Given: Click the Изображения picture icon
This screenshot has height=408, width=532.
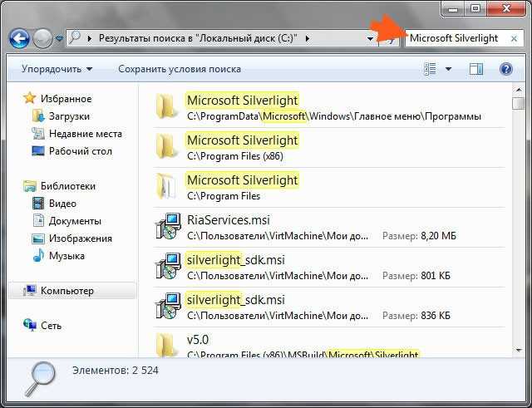Looking at the screenshot, I should 38,238.
